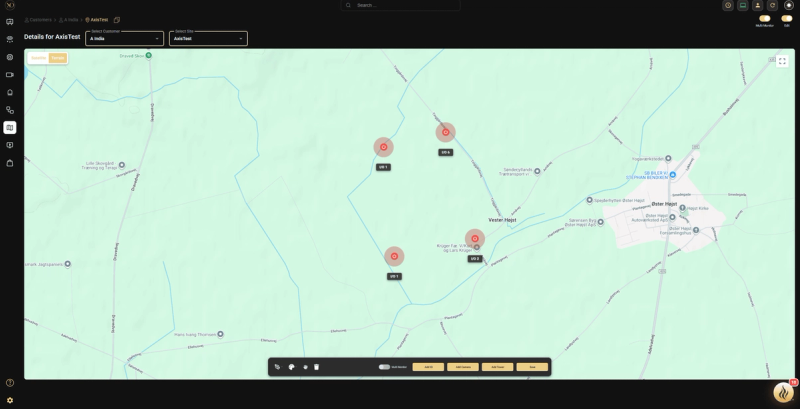Click the Fogeværkstedet map pin
The width and height of the screenshot is (800, 409).
668,159
